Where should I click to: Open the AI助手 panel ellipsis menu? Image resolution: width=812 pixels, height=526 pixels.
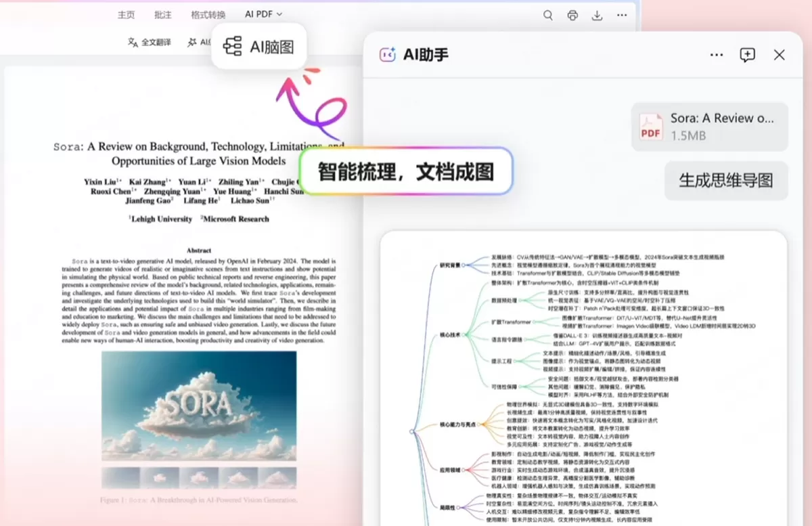coord(717,55)
